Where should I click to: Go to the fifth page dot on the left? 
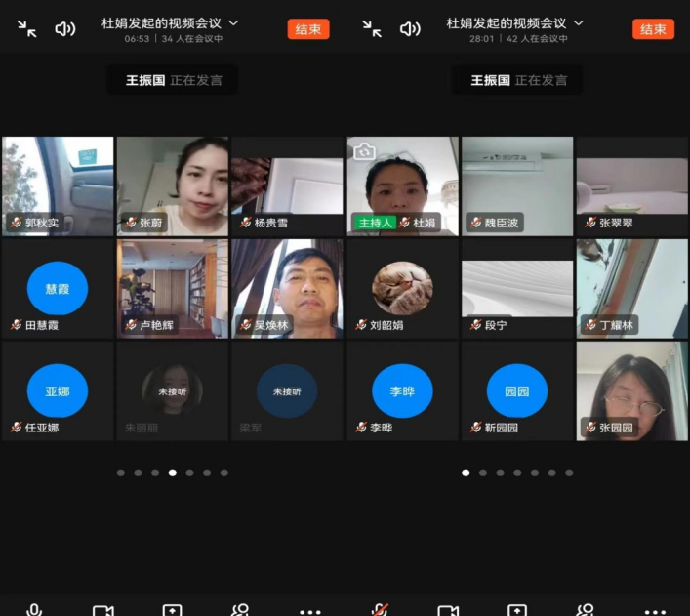(x=189, y=472)
